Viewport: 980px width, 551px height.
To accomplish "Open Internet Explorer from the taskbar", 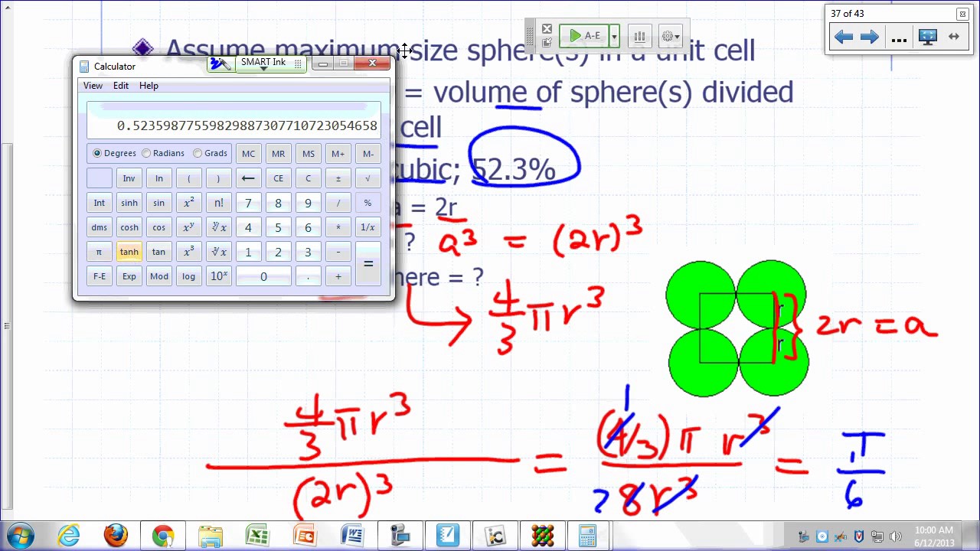I will tap(69, 536).
